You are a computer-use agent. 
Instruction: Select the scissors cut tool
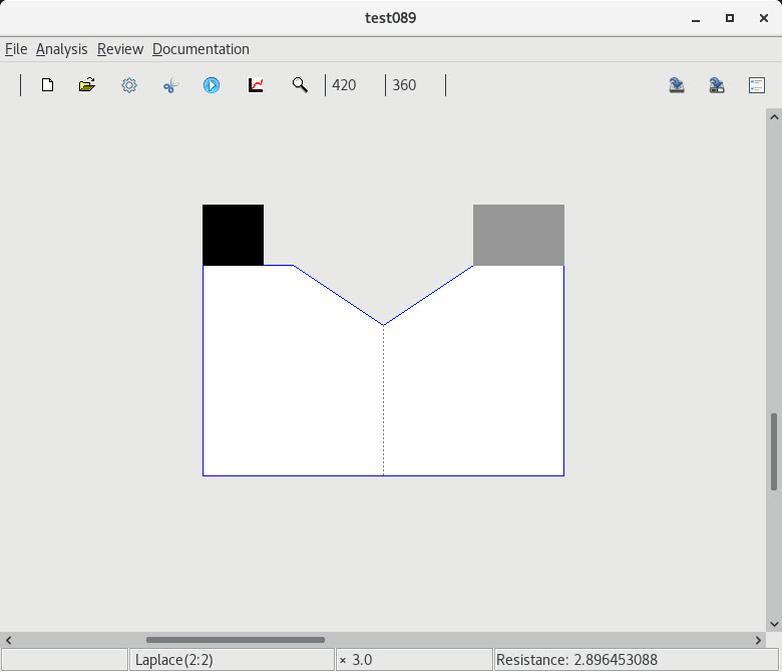pos(170,85)
